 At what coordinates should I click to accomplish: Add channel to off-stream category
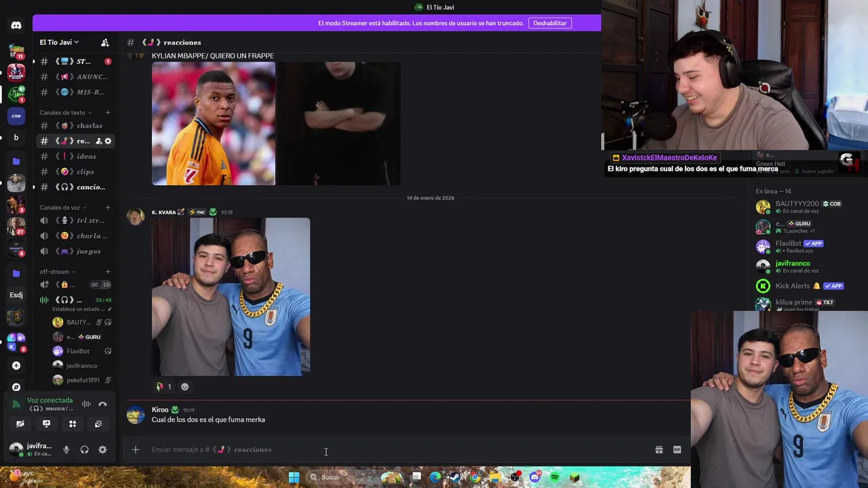(x=108, y=272)
